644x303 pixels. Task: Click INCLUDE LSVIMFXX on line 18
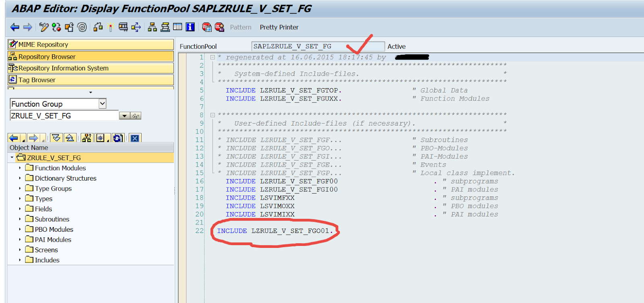coord(260,198)
